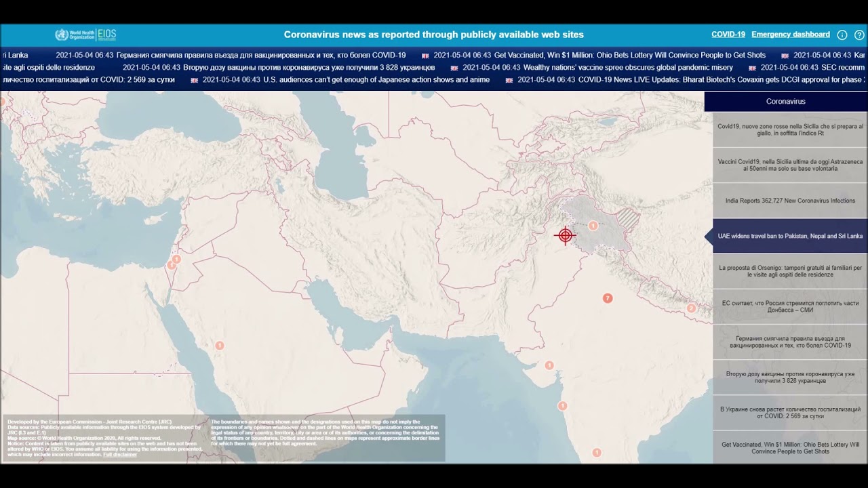This screenshot has height=488, width=868.
Task: Open ticker headline about Ohio vaccine lottery
Action: [630, 56]
